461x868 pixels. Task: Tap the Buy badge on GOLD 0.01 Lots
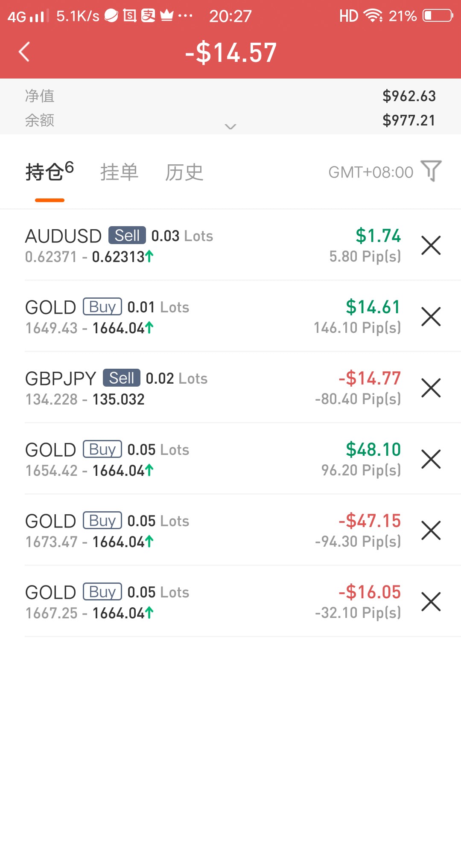pyautogui.click(x=102, y=307)
